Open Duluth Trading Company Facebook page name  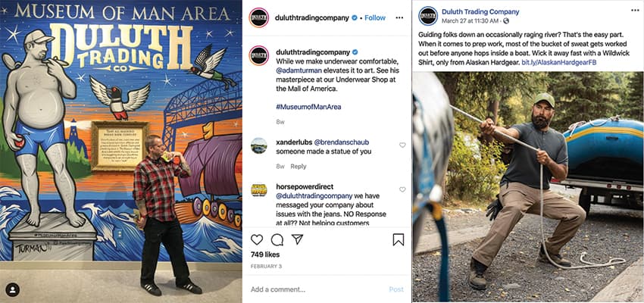click(x=480, y=12)
